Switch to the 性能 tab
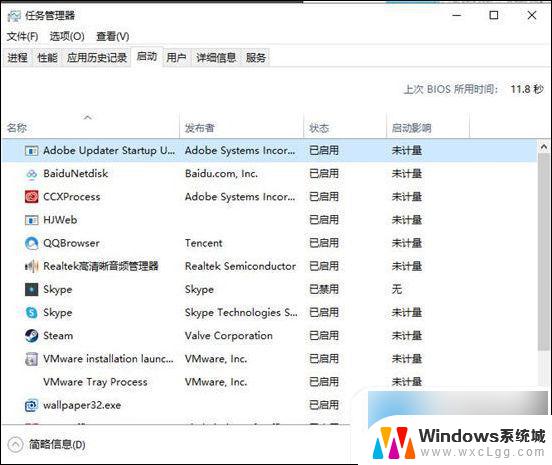Viewport: 552px width, 465px height. (48, 57)
